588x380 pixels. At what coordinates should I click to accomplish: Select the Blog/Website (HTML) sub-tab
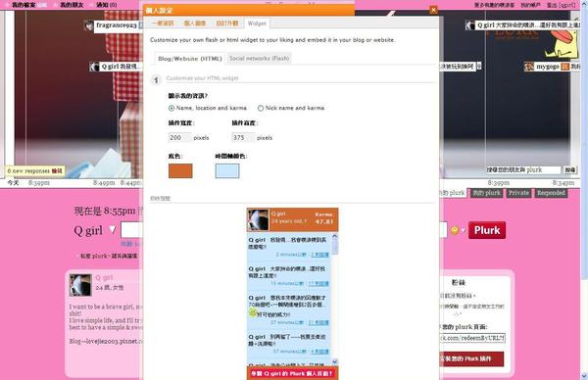pos(190,59)
